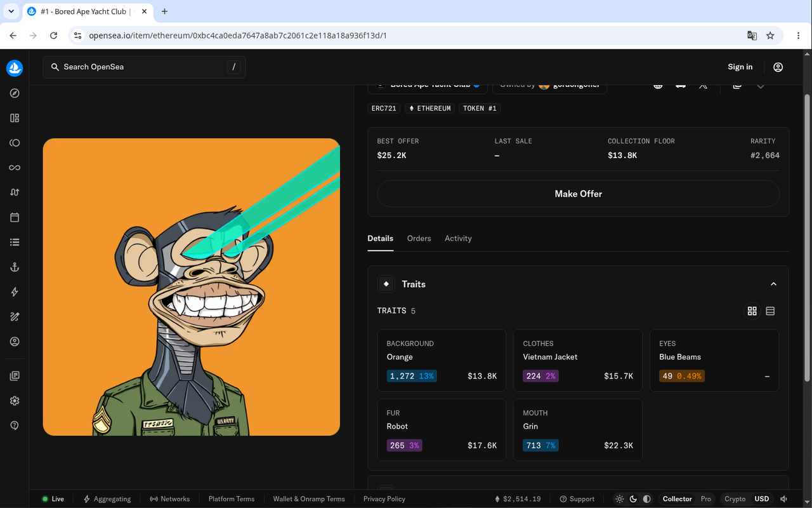Image resolution: width=812 pixels, height=508 pixels.
Task: Open the lightning bolt icon in sidebar
Action: [x=15, y=292]
